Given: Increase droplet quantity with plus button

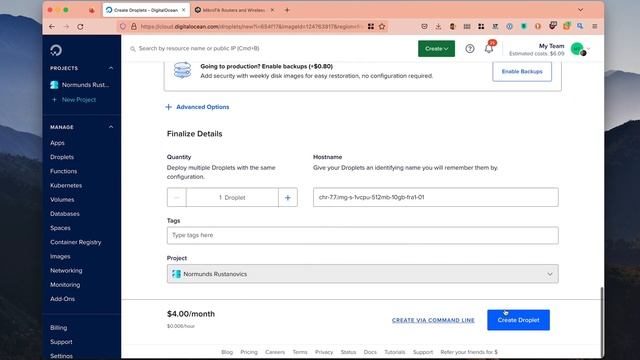Looking at the screenshot, I should coord(288,198).
